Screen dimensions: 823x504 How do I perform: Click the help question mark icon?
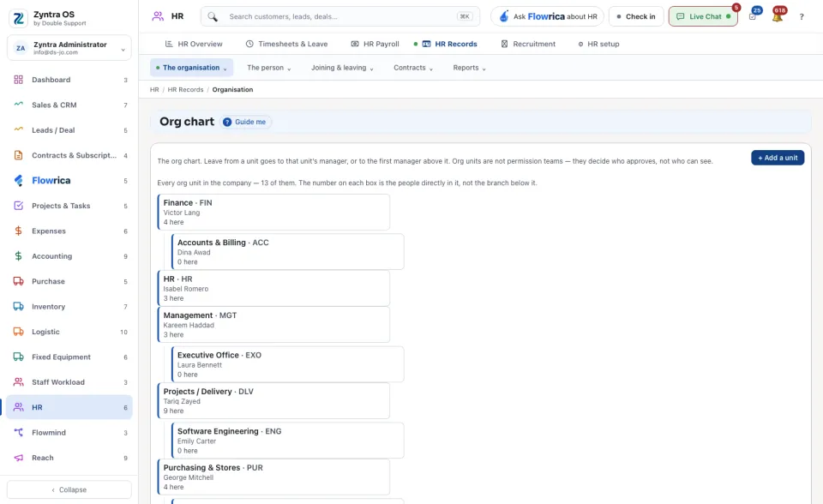tap(802, 17)
